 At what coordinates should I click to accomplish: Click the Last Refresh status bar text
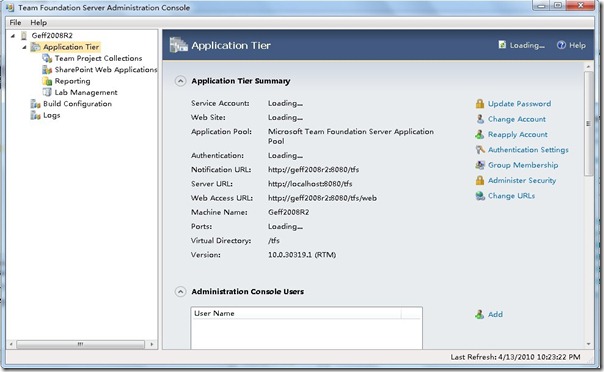(515, 357)
